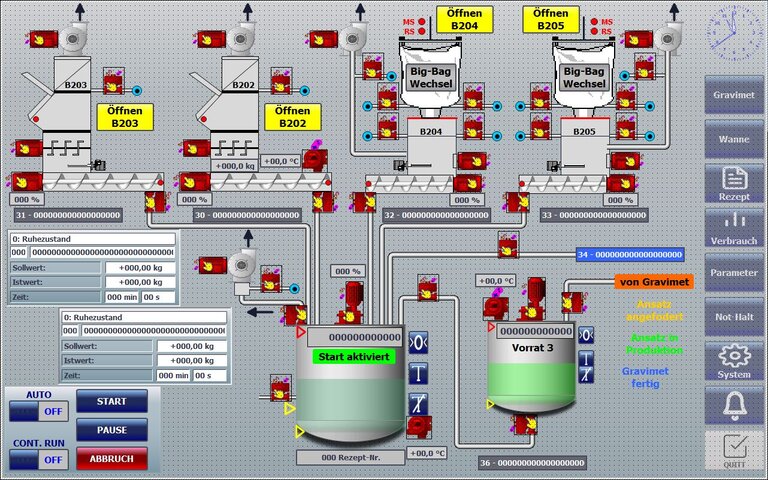768x480 pixels.
Task: Click outlet valve under B202 conveyor end
Action: pos(323,202)
